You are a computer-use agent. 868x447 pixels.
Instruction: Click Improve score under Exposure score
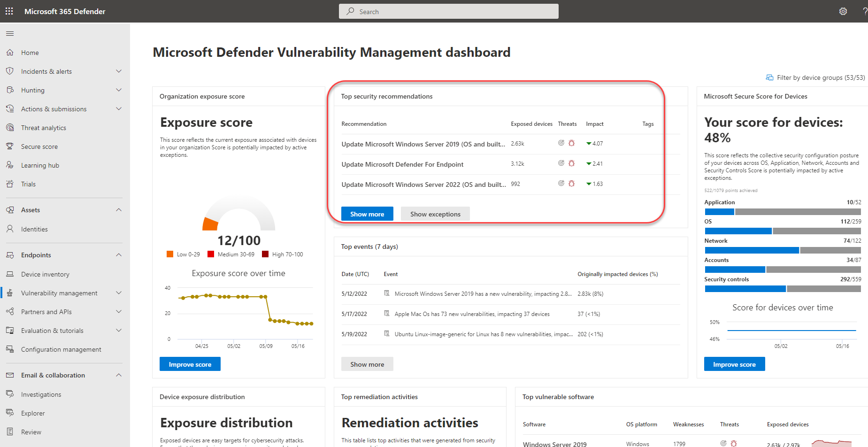click(x=190, y=364)
